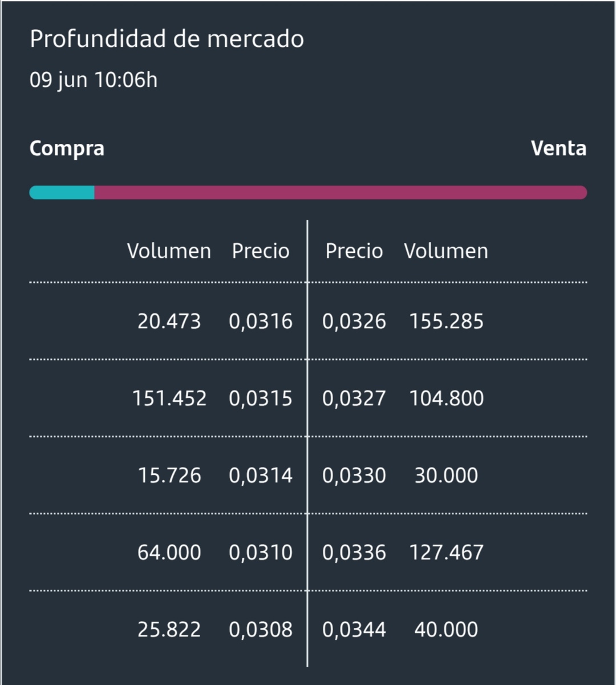Select the sell-side Volumen column header

coord(446,251)
